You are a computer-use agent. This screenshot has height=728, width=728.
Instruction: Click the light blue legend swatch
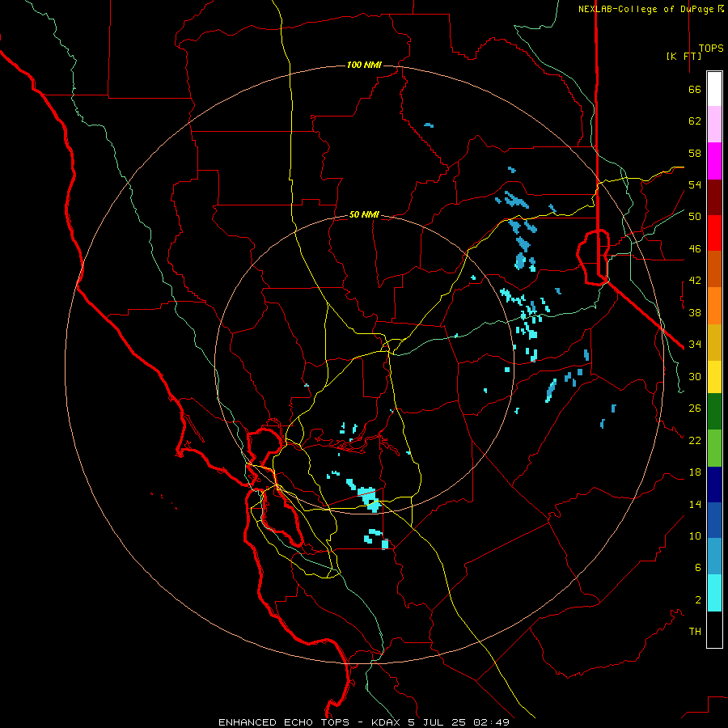coord(714,557)
